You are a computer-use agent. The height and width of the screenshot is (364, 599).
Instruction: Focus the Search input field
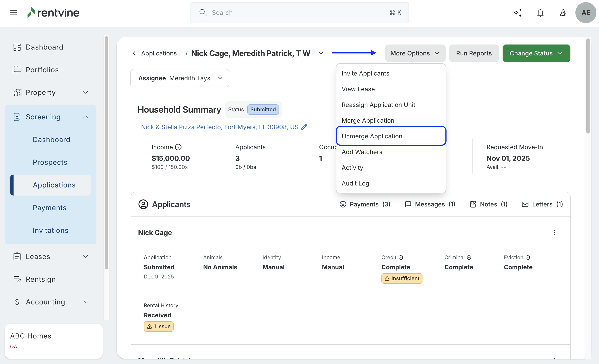click(x=299, y=13)
